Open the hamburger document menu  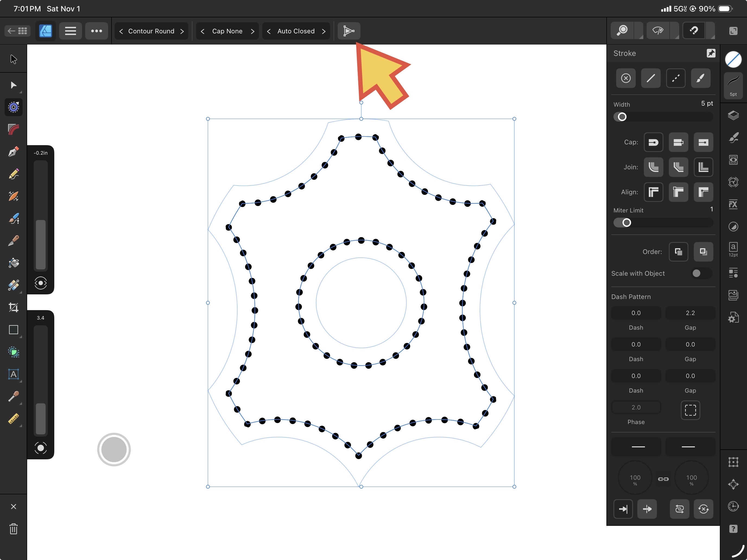click(70, 31)
